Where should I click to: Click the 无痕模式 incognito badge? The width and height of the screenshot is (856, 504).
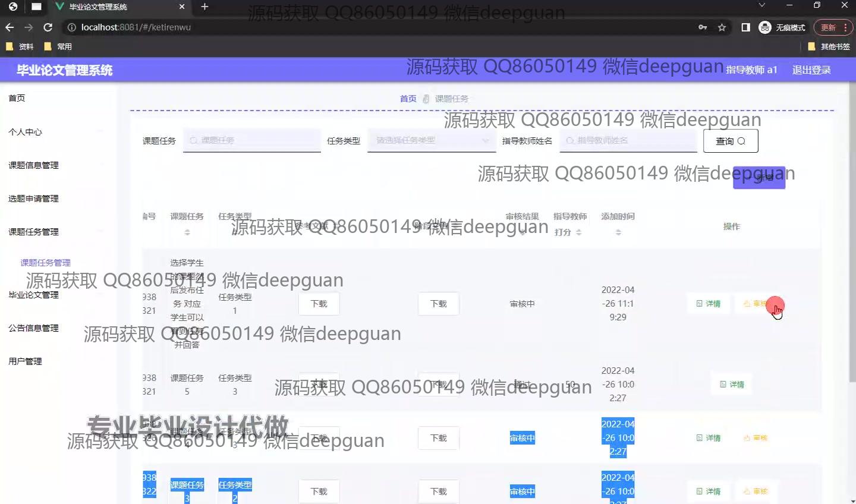(x=781, y=27)
